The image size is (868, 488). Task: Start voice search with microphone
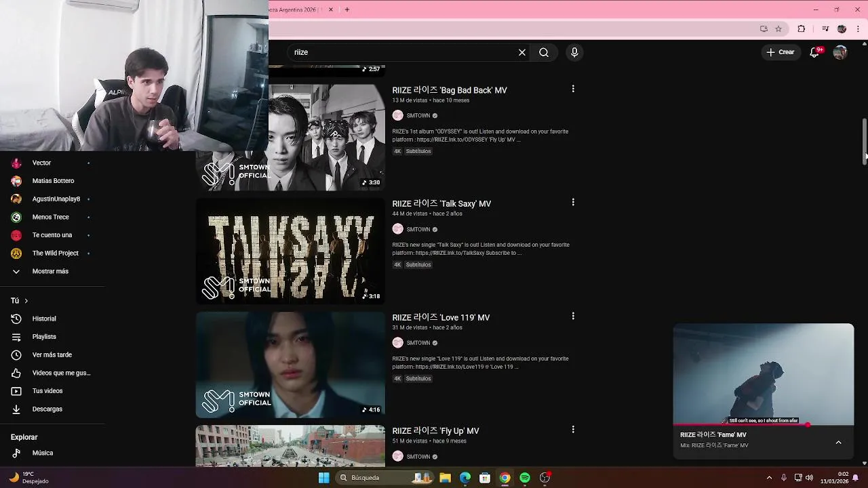coord(574,52)
